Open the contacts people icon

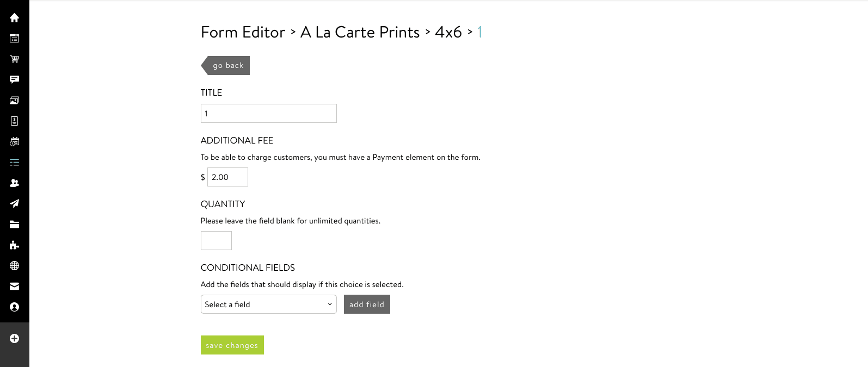[14, 183]
